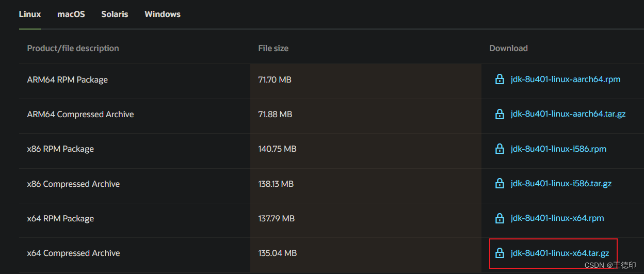644x274 pixels.
Task: Switch to the Linux tab
Action: [x=30, y=14]
